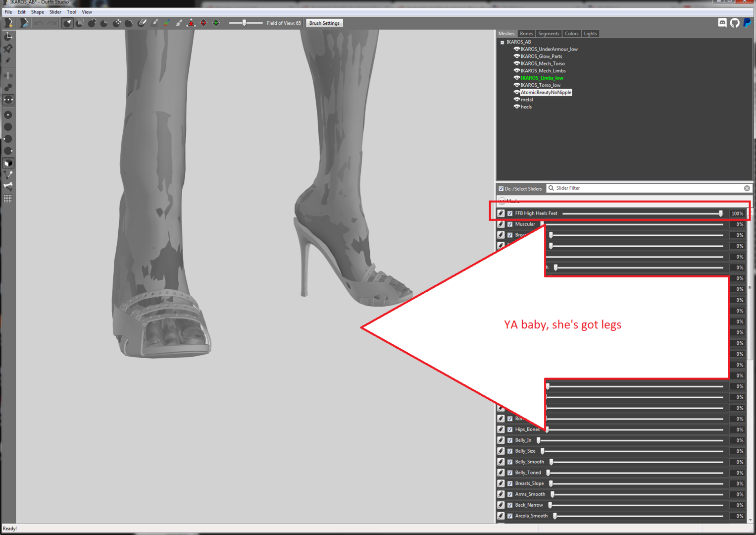Edit the Belly_Size slider with its pencil button
This screenshot has width=756, height=535.
[x=501, y=451]
